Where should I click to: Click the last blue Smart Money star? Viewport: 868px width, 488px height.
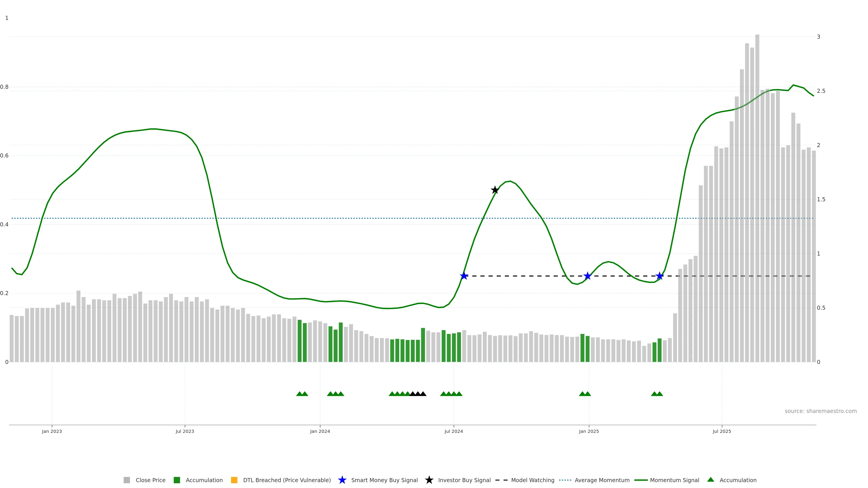point(659,276)
